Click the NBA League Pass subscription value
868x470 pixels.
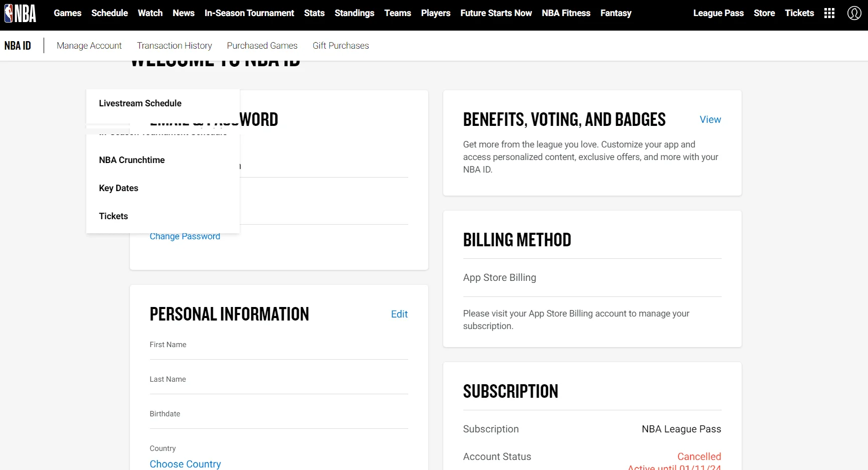click(x=681, y=429)
